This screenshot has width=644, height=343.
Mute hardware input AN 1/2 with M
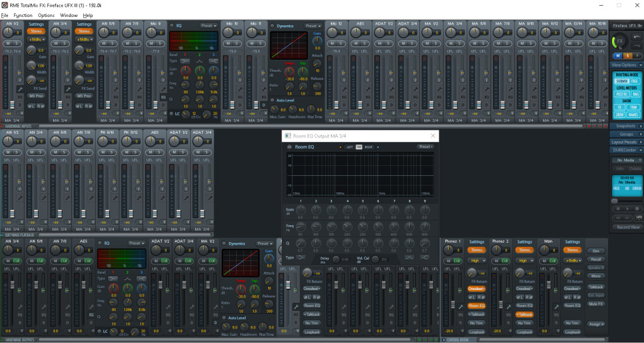[x=8, y=44]
